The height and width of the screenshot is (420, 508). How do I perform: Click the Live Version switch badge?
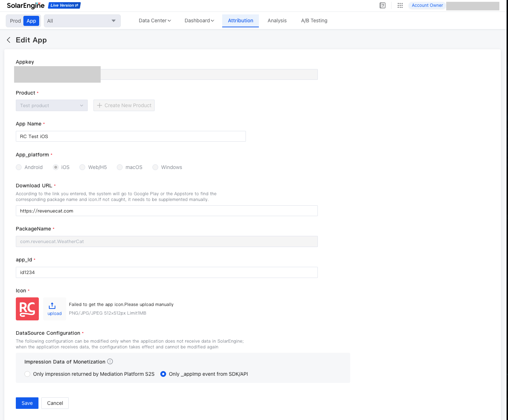pos(64,5)
